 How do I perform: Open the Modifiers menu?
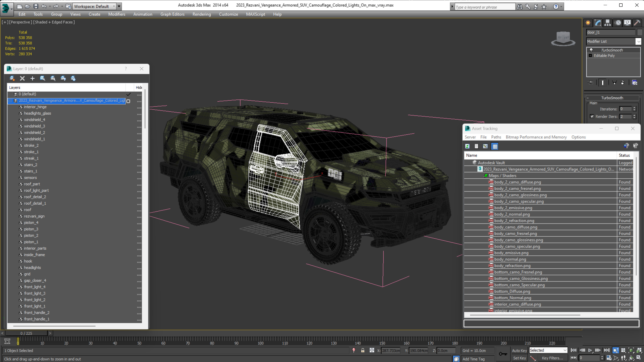tap(116, 14)
